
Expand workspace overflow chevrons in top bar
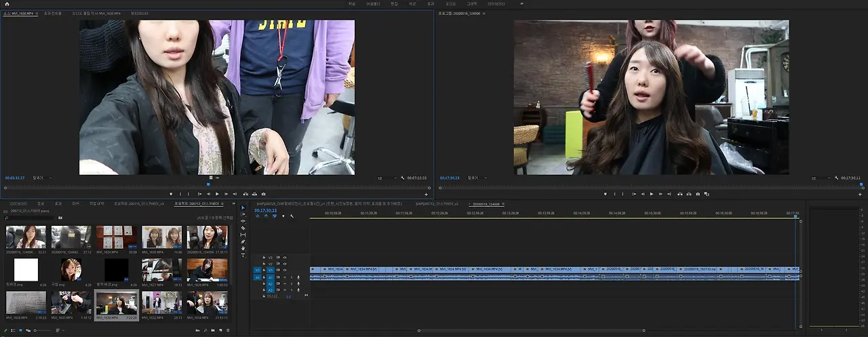[521, 3]
